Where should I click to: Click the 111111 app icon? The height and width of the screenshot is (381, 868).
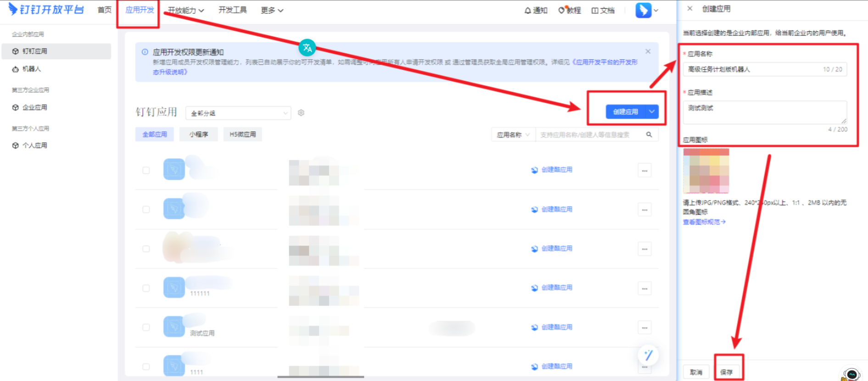pos(174,287)
